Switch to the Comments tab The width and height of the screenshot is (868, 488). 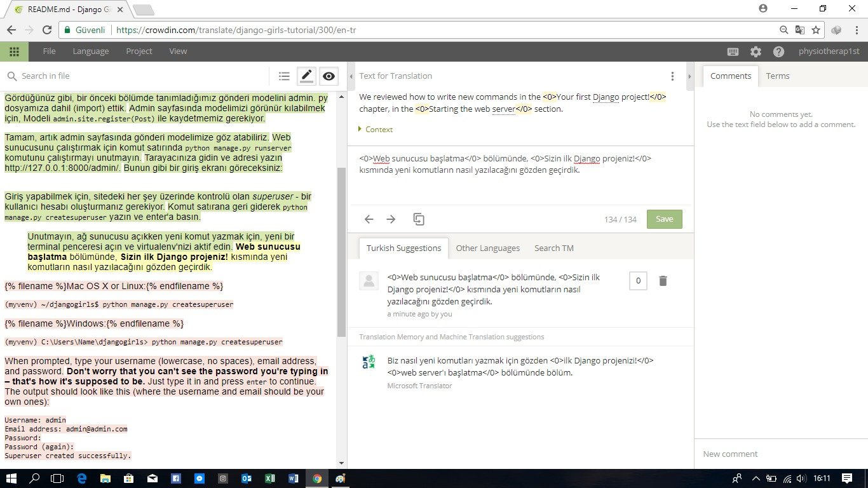[731, 76]
